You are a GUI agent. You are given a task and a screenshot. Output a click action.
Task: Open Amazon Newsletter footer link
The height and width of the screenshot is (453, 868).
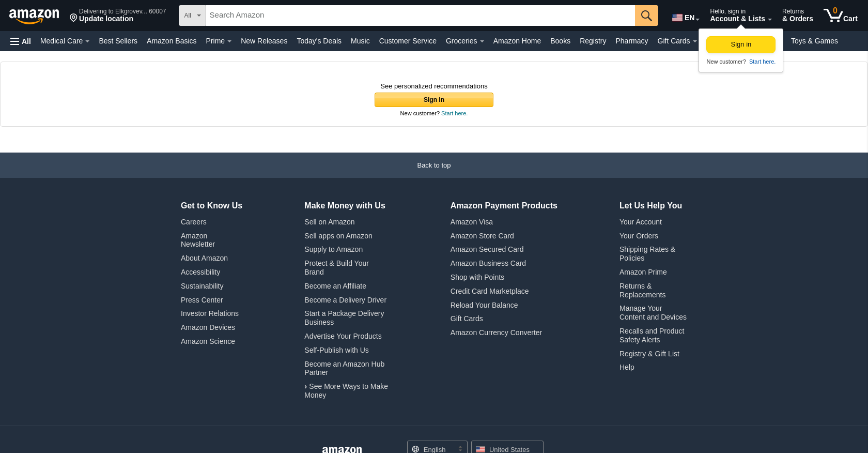pyautogui.click(x=198, y=240)
